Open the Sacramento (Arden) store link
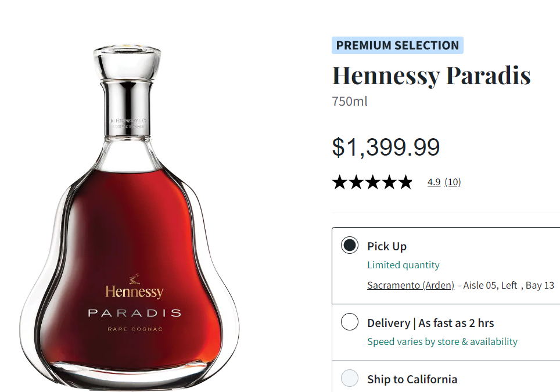This screenshot has height=392, width=560. tap(411, 285)
